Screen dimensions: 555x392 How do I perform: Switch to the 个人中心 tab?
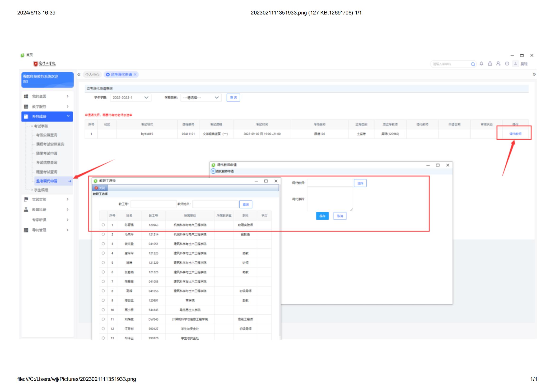coord(92,75)
